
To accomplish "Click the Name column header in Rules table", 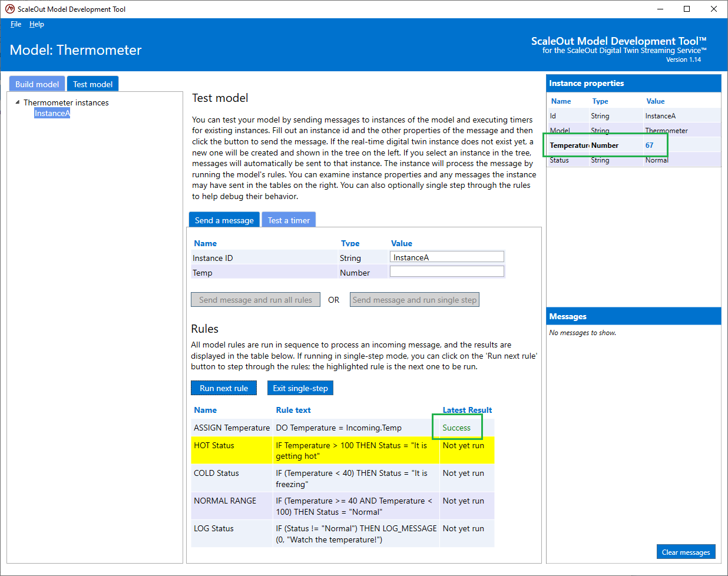I will pos(205,410).
